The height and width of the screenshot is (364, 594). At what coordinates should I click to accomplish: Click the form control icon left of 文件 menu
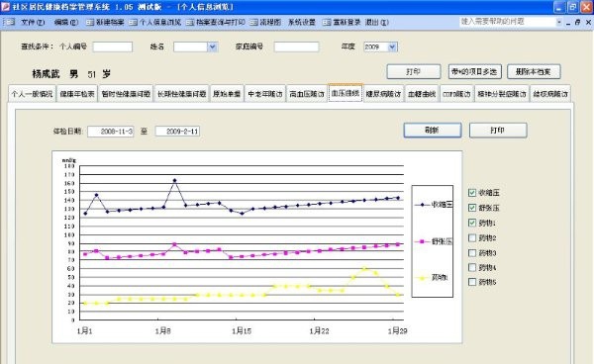pos(9,23)
